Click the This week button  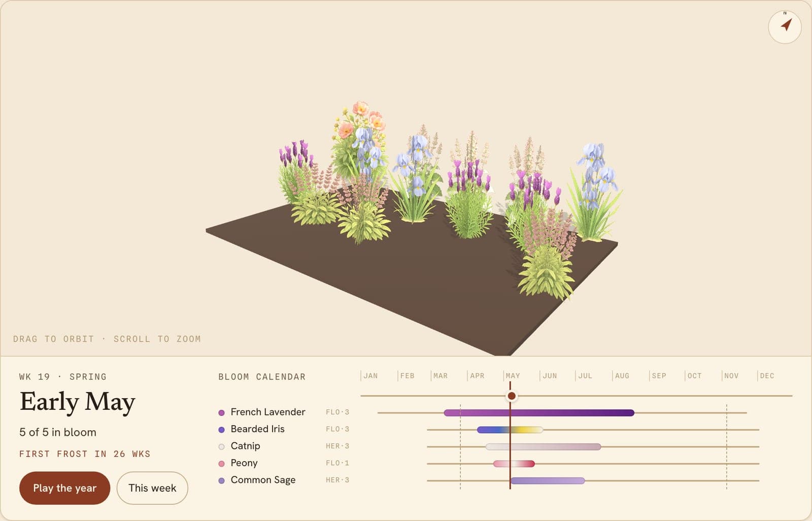(x=152, y=488)
